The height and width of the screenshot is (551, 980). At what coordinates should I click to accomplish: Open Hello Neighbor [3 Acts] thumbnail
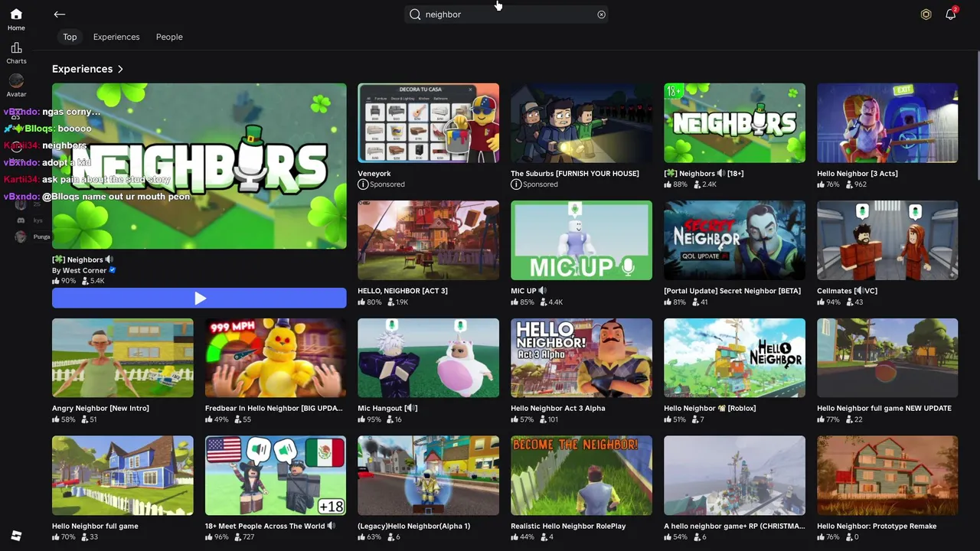[887, 123]
